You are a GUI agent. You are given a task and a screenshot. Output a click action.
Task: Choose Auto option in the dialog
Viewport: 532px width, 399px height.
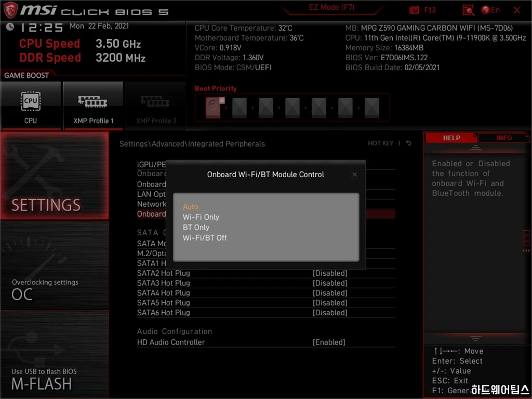pyautogui.click(x=190, y=207)
